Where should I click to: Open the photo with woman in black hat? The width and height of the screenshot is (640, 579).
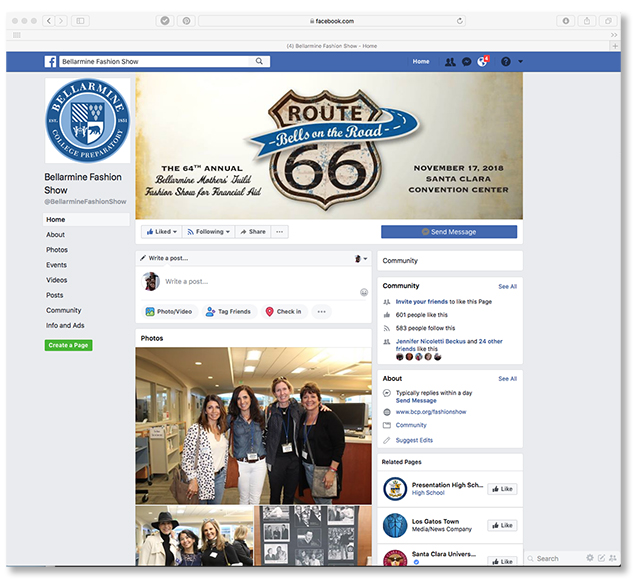[195, 536]
